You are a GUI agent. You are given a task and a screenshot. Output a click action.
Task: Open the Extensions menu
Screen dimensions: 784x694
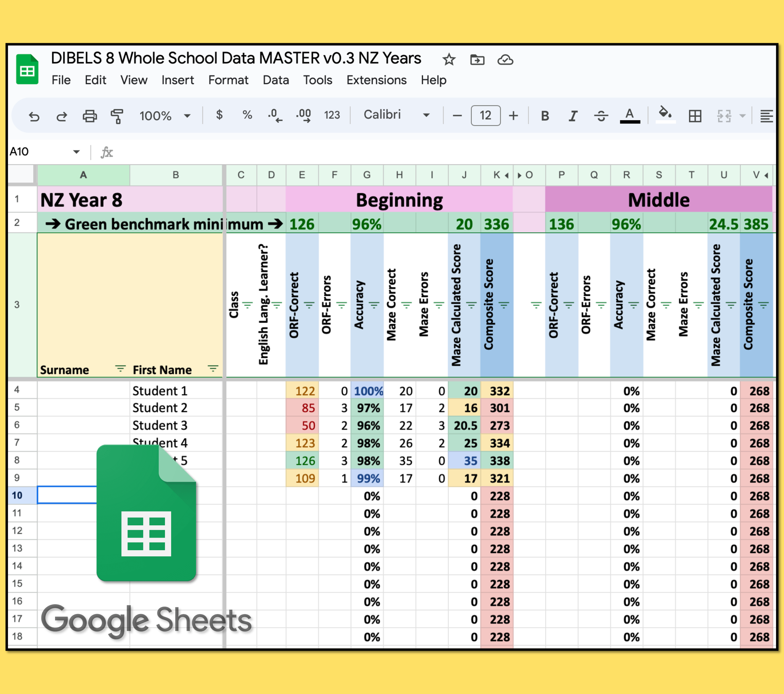point(376,80)
